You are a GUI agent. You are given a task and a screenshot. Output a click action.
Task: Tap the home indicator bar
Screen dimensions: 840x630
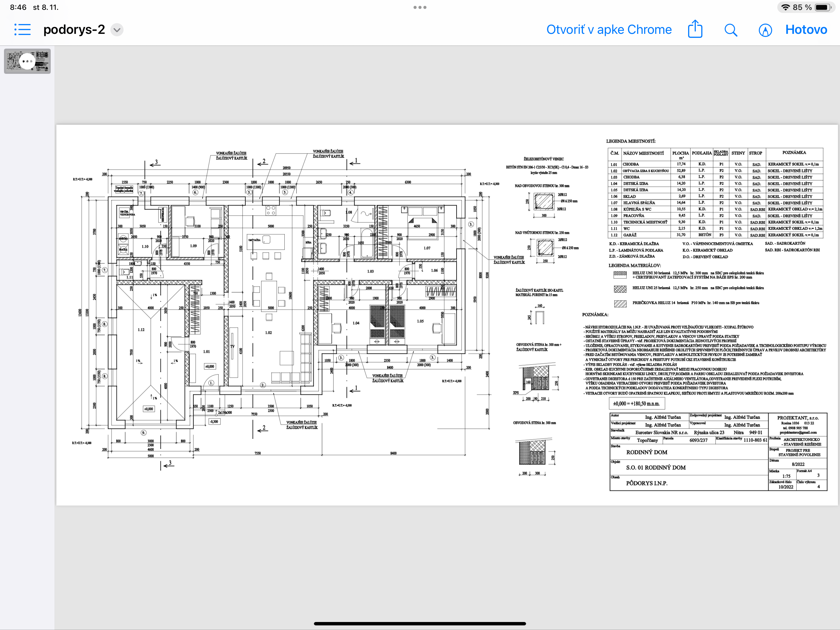click(420, 623)
